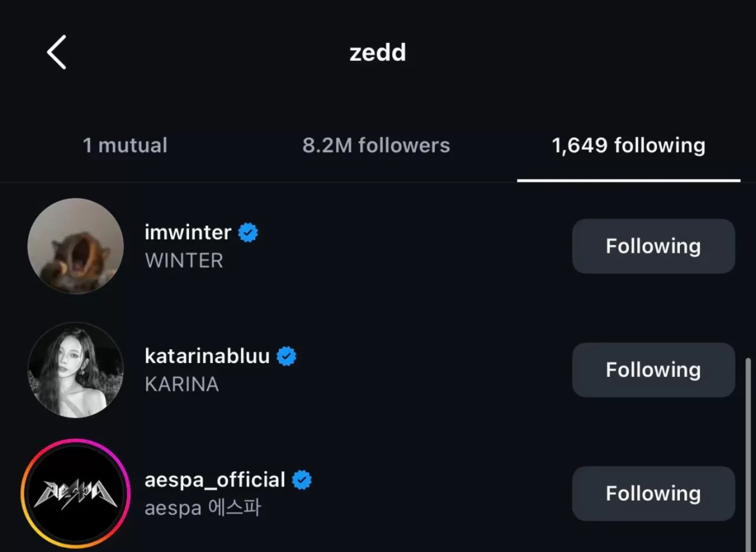Select the 1,649 following tab

pyautogui.click(x=628, y=146)
